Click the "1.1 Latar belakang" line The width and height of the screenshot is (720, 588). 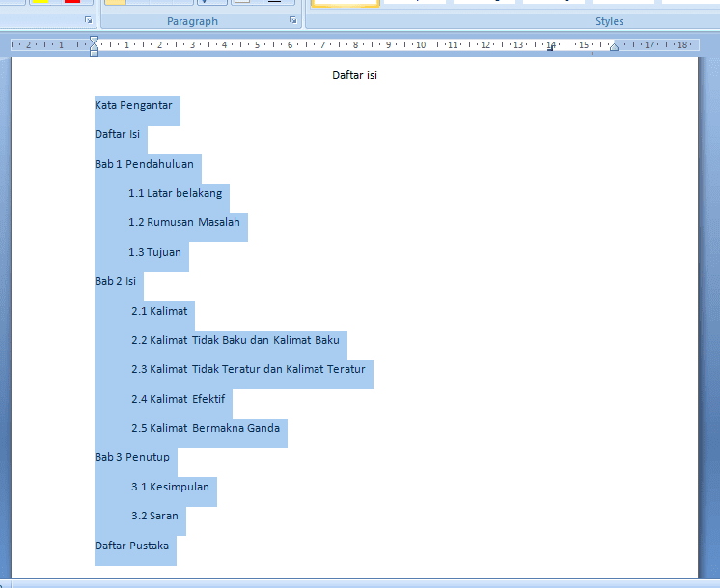pos(175,193)
